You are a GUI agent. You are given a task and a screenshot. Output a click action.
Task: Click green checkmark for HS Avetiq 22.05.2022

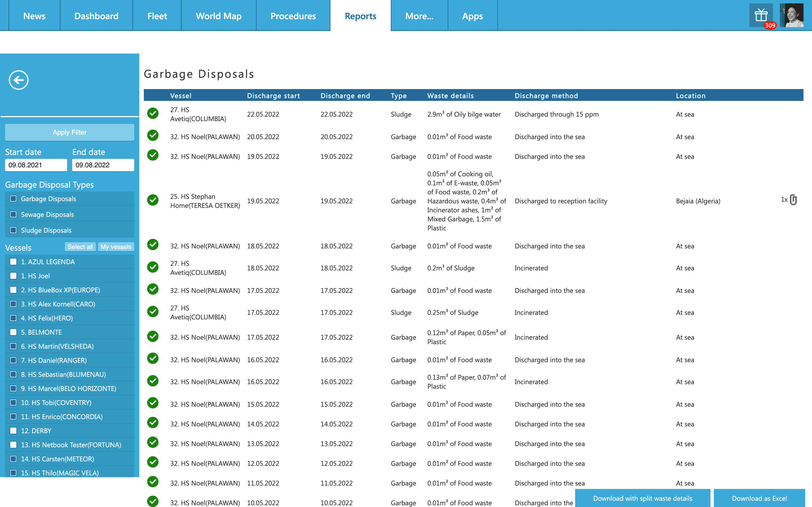153,114
